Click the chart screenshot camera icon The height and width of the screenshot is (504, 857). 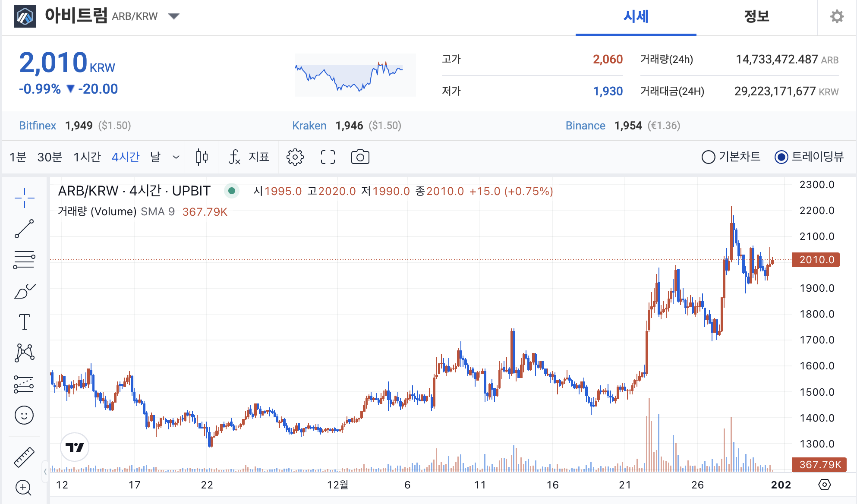click(x=360, y=157)
